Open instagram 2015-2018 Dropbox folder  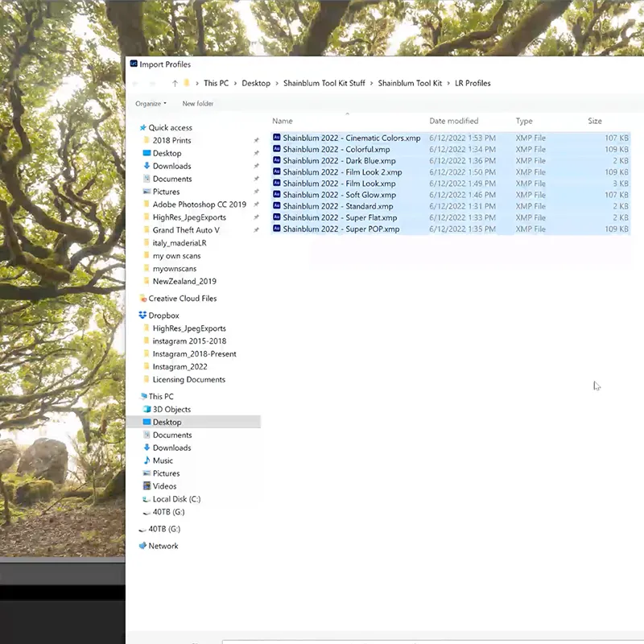click(x=189, y=341)
